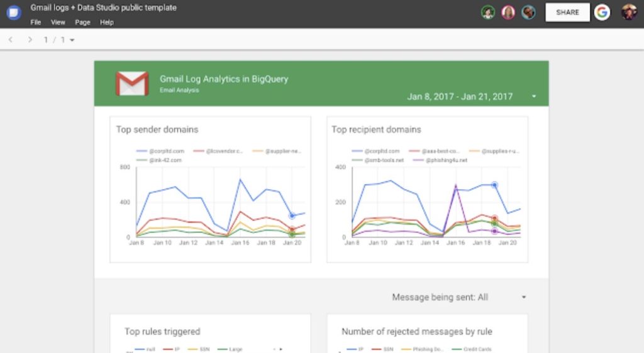Click the Top recipient domains chart title
This screenshot has height=353, width=644.
point(376,129)
